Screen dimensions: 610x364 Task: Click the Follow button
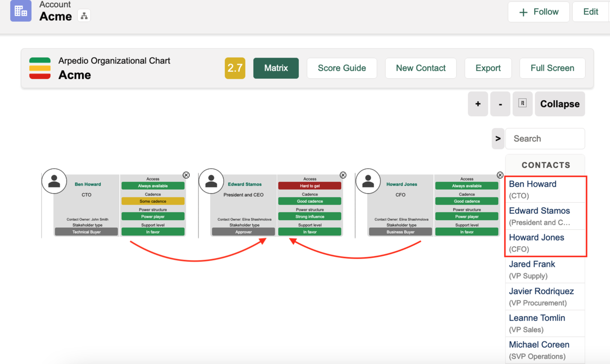tap(539, 12)
